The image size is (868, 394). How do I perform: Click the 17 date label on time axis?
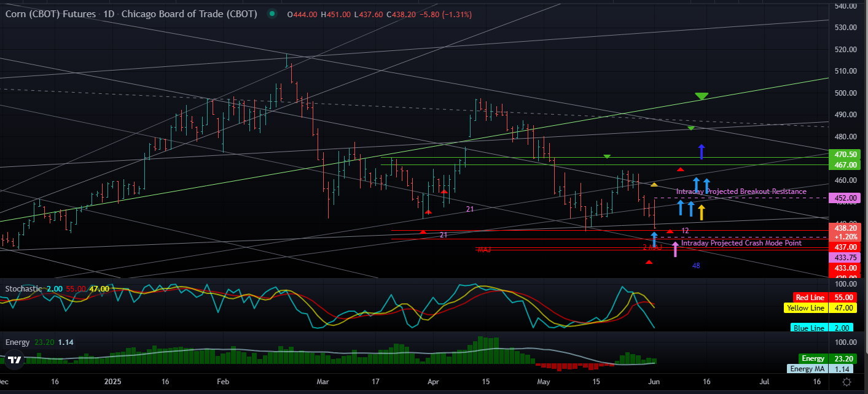pos(375,382)
